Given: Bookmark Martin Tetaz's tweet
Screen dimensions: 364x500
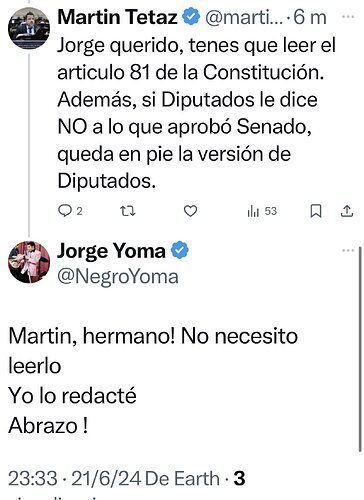Looking at the screenshot, I should pyautogui.click(x=316, y=211).
